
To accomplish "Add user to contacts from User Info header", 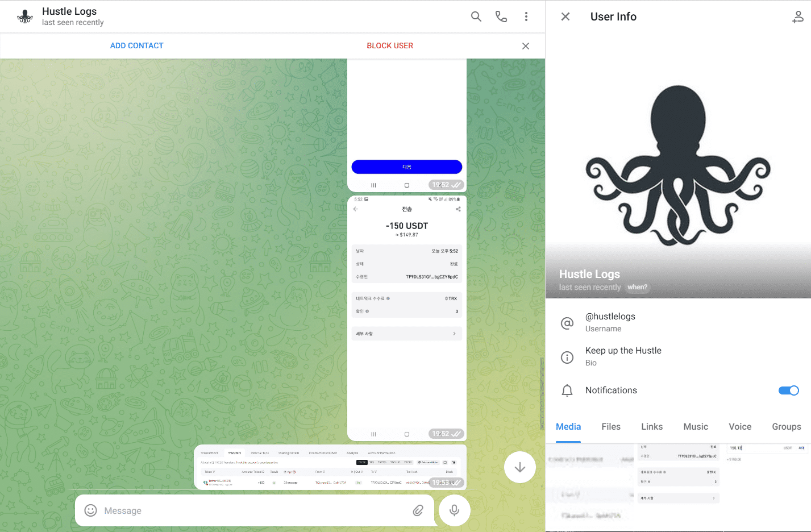I will pos(798,17).
